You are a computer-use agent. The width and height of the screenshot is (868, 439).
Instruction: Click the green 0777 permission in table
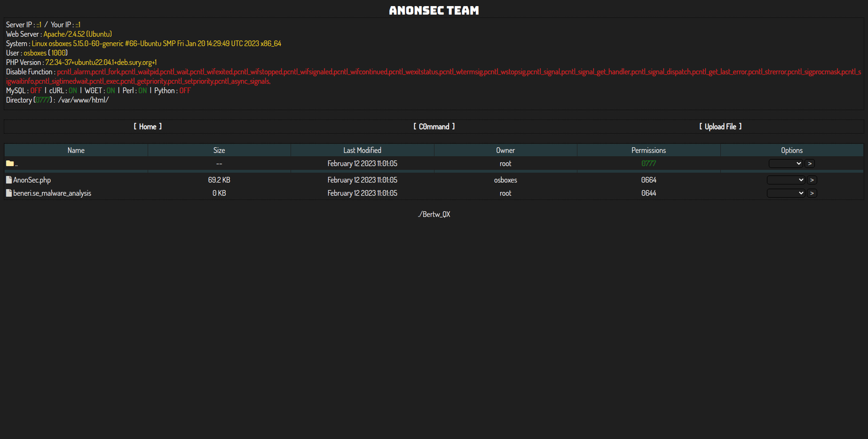coord(648,163)
